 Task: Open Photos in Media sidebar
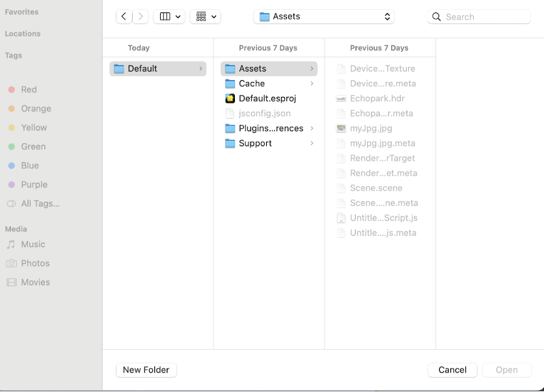pos(34,263)
